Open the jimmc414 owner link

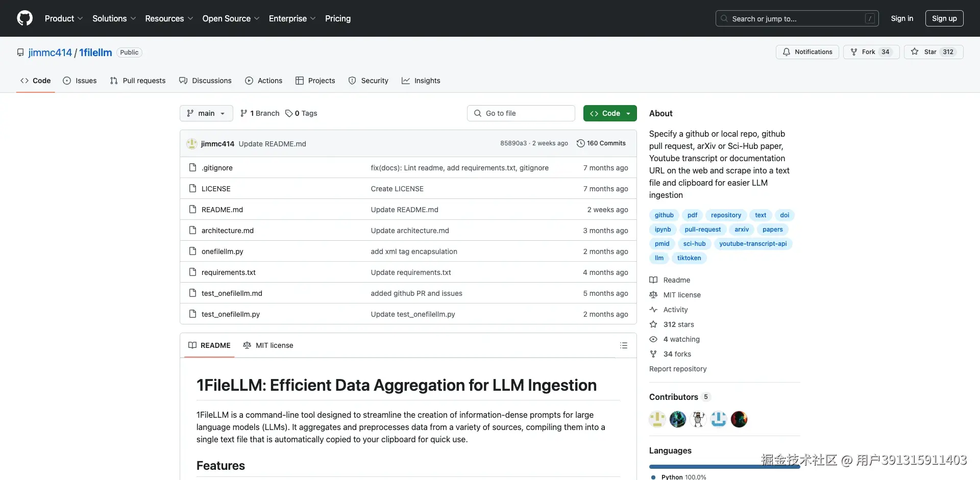[x=50, y=53]
